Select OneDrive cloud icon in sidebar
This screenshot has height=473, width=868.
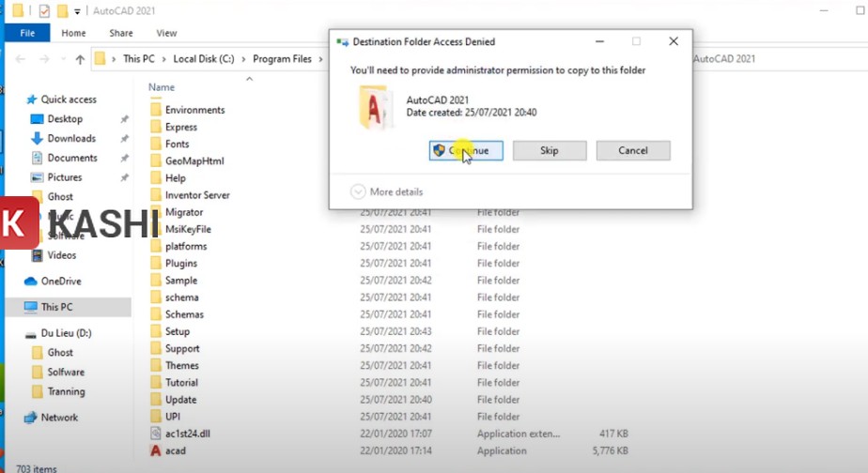click(31, 282)
